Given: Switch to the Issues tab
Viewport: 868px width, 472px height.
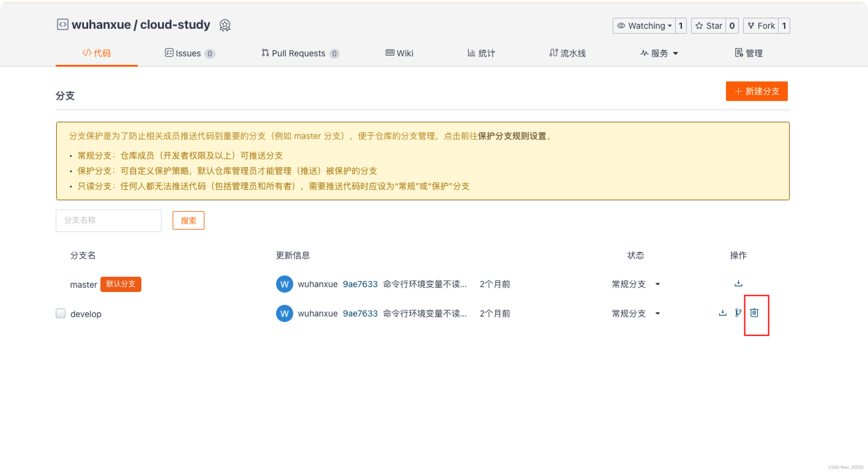Looking at the screenshot, I should 189,53.
